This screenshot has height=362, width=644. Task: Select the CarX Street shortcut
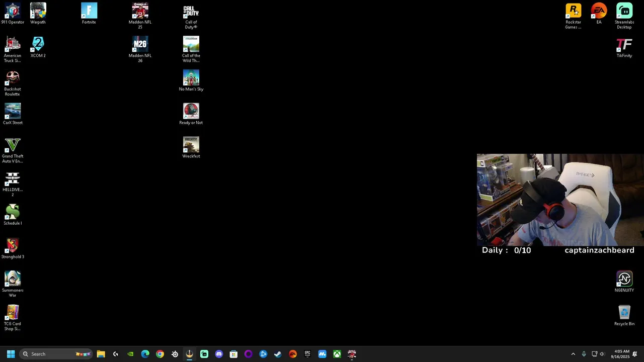click(x=13, y=114)
